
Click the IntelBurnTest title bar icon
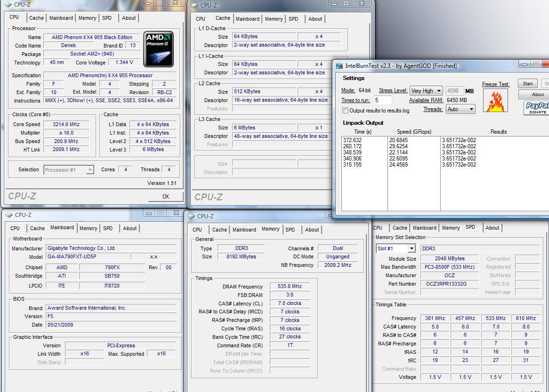point(339,66)
